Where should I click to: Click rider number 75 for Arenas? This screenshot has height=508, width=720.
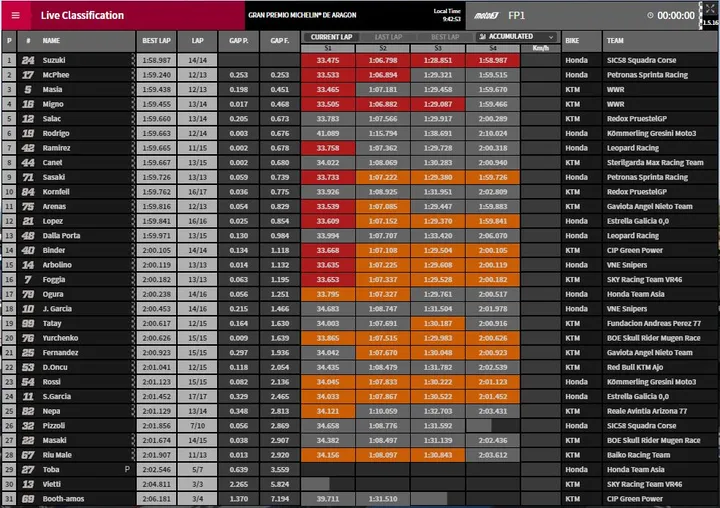(28, 207)
